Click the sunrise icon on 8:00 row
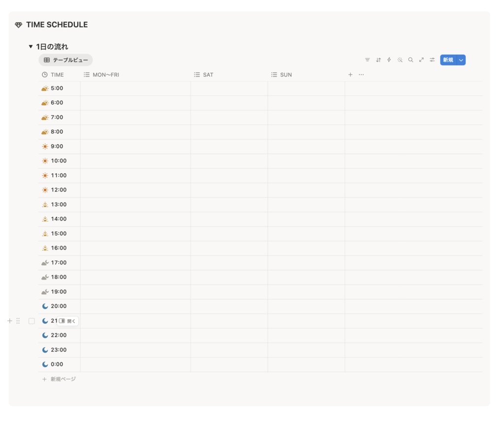This screenshot has height=425, width=504. 45,132
